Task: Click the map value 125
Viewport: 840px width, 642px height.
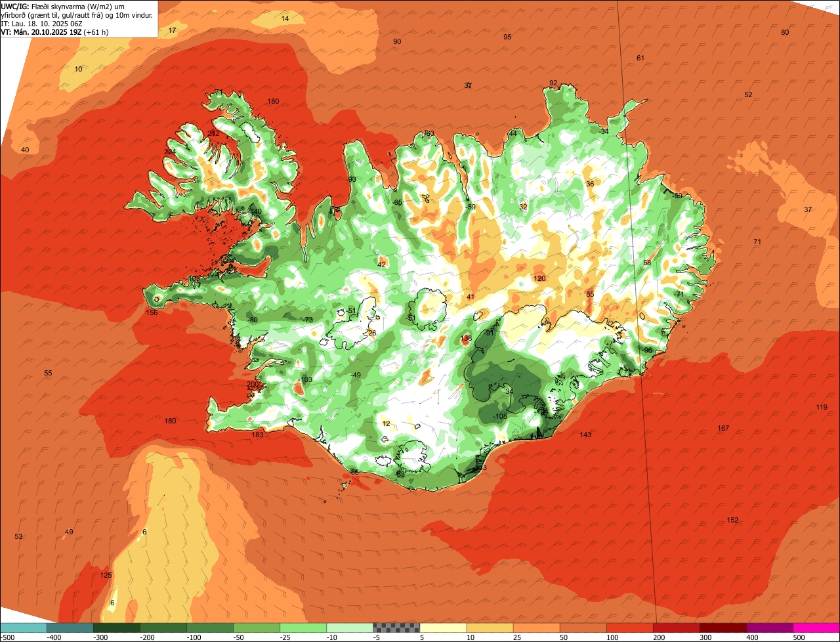Action: tap(106, 575)
